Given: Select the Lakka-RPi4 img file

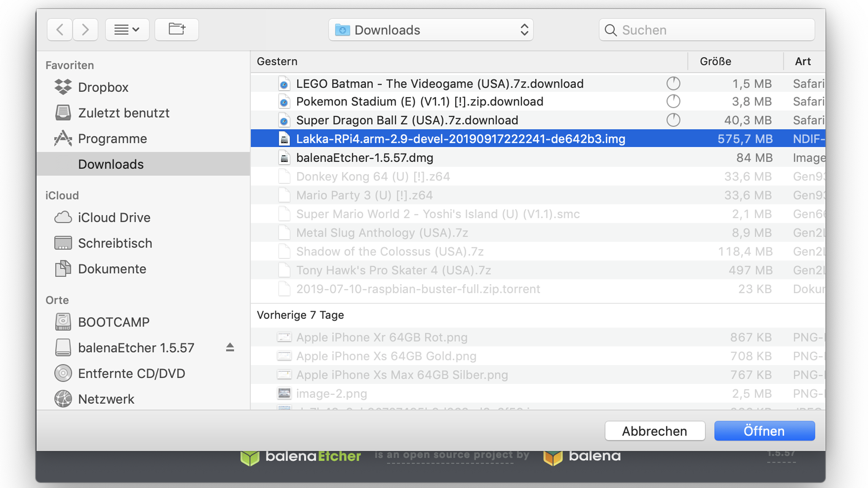Looking at the screenshot, I should tap(460, 139).
